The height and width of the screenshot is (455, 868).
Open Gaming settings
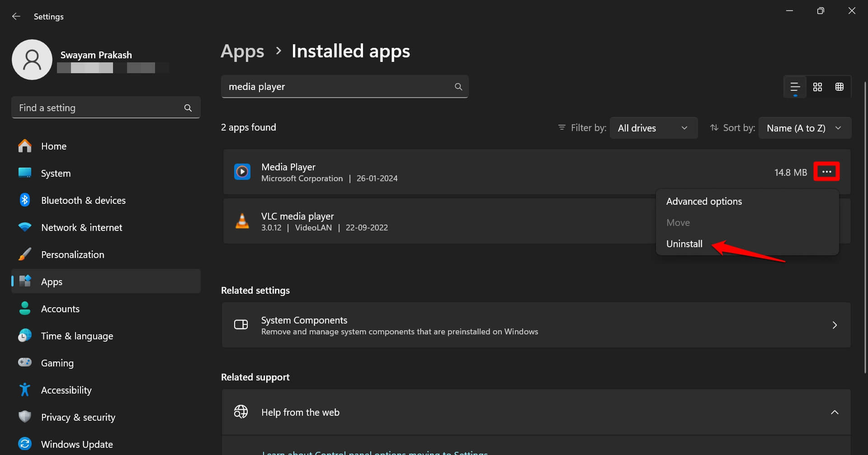tap(106, 363)
